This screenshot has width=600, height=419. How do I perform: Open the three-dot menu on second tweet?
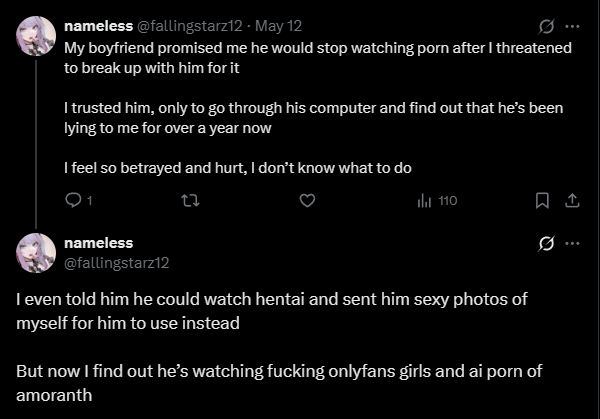click(x=573, y=243)
